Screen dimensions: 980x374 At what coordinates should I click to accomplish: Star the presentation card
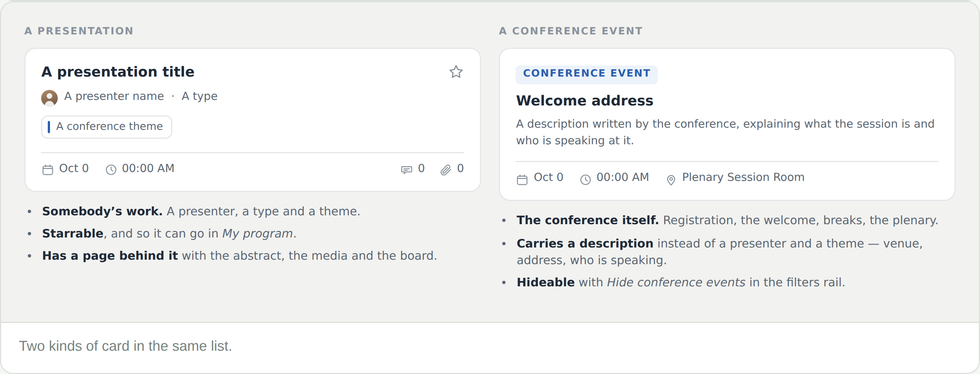[456, 72]
